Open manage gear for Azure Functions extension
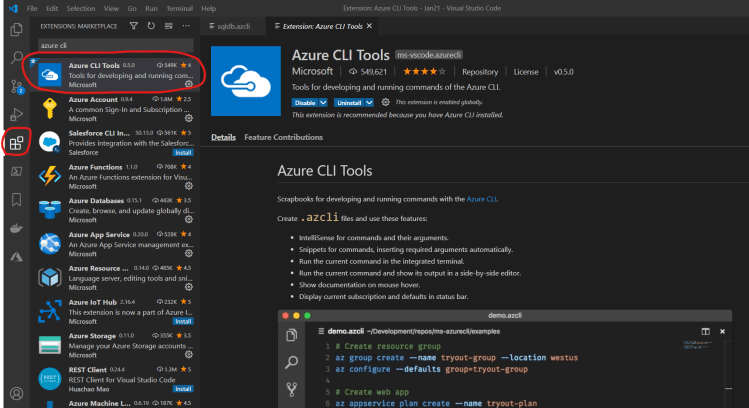Image resolution: width=749 pixels, height=408 pixels. point(189,186)
